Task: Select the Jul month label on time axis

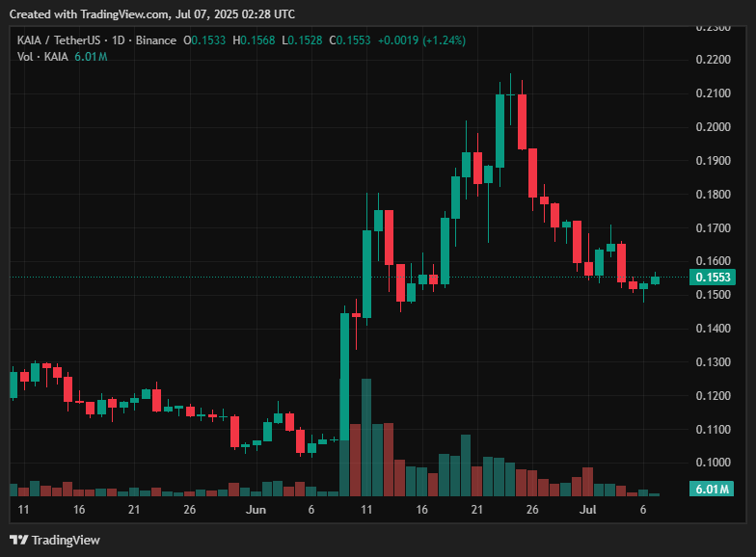Action: 587,509
